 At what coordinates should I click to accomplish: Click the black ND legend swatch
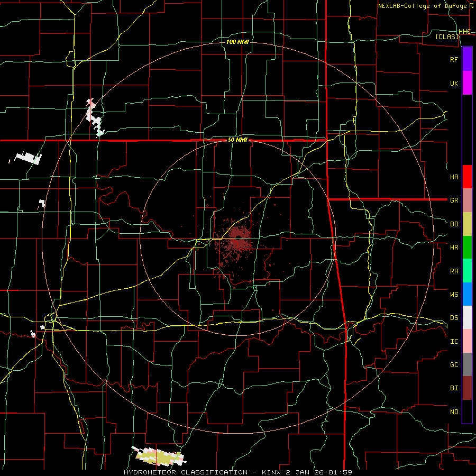(467, 411)
